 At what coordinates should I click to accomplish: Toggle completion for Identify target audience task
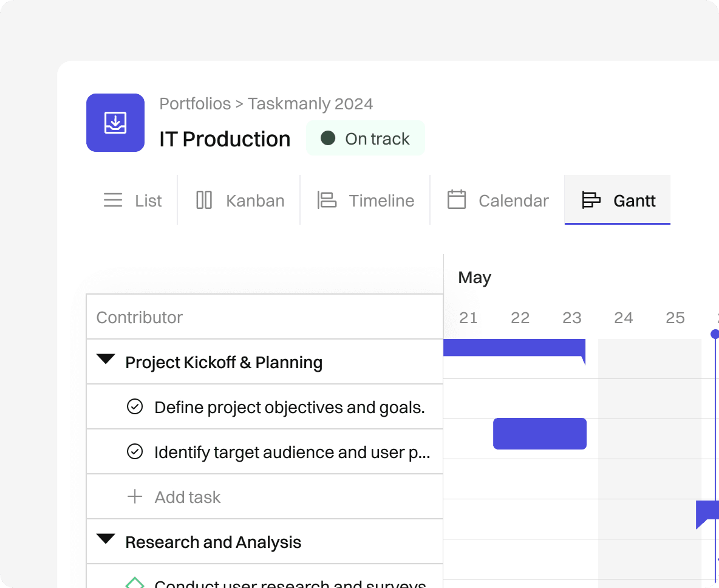(135, 452)
